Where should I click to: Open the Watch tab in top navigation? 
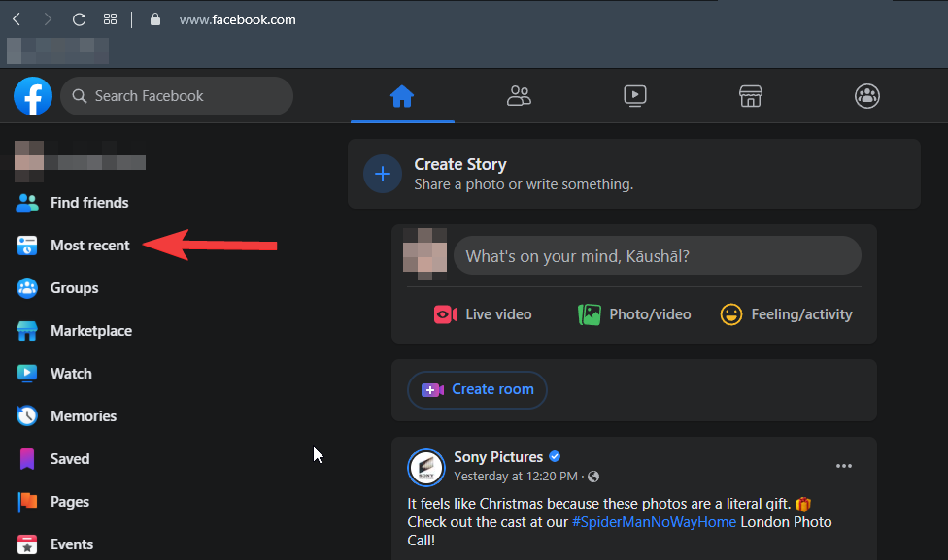point(635,96)
